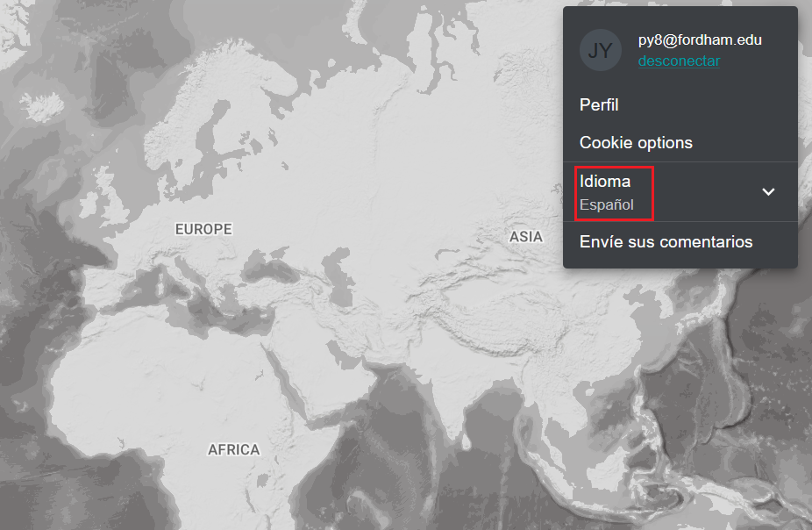The height and width of the screenshot is (530, 812).
Task: Open Cookie options
Action: tap(636, 142)
